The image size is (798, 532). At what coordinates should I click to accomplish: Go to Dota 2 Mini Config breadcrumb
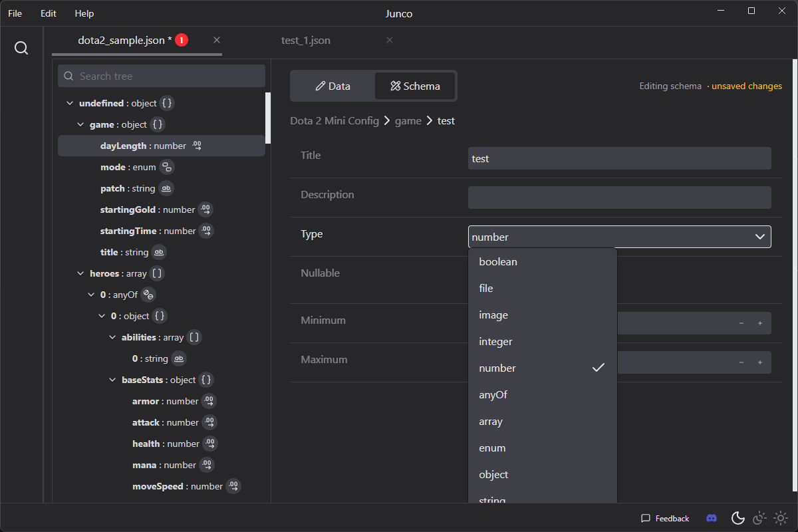click(x=334, y=121)
